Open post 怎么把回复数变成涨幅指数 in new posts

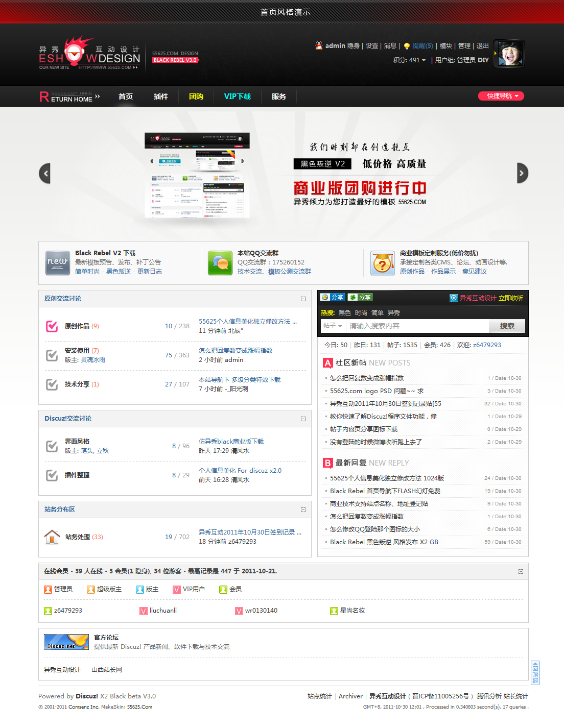(367, 378)
